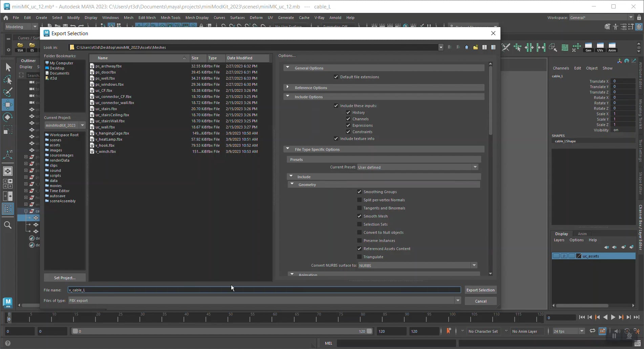This screenshot has height=349, width=644.
Task: Go up one folder level in the file browser
Action: tap(467, 47)
